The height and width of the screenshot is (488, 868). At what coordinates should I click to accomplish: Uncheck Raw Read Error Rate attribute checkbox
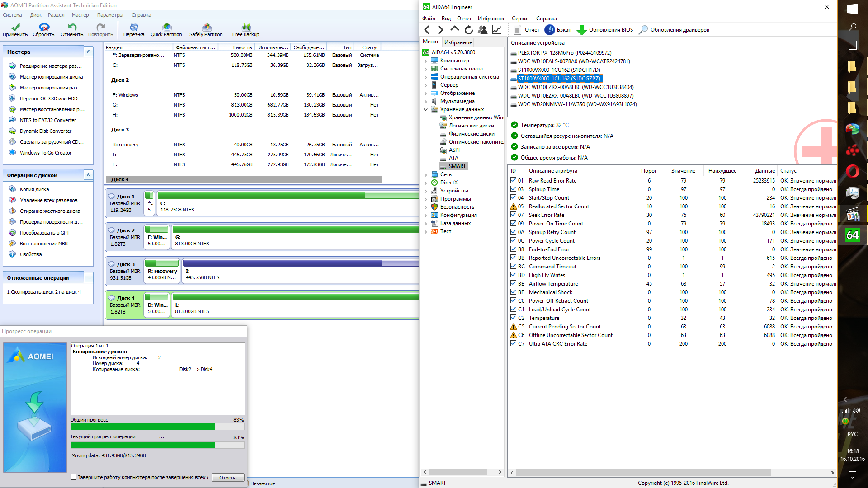point(513,180)
